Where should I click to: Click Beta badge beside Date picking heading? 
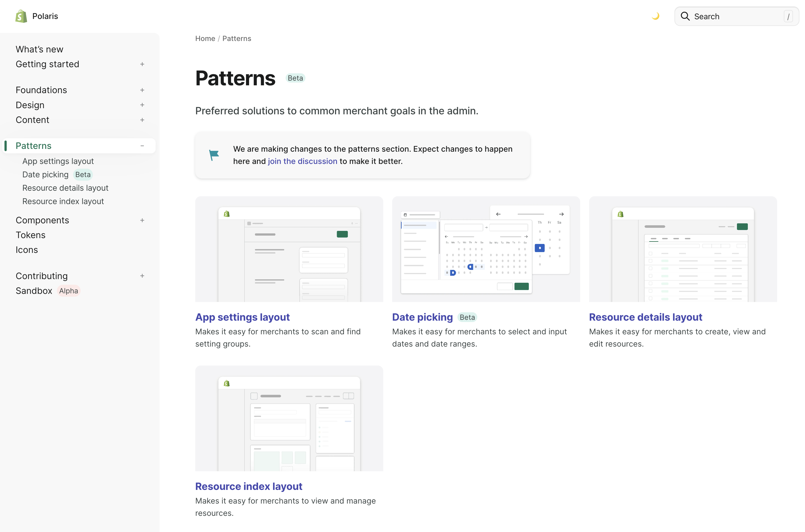click(x=467, y=317)
